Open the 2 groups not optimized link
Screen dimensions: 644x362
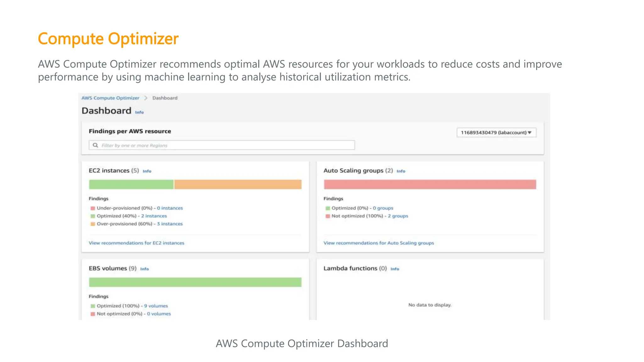pyautogui.click(x=398, y=216)
